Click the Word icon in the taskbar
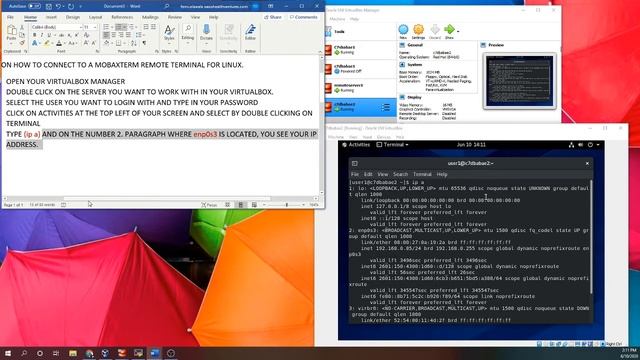The image size is (640, 360). tap(155, 353)
